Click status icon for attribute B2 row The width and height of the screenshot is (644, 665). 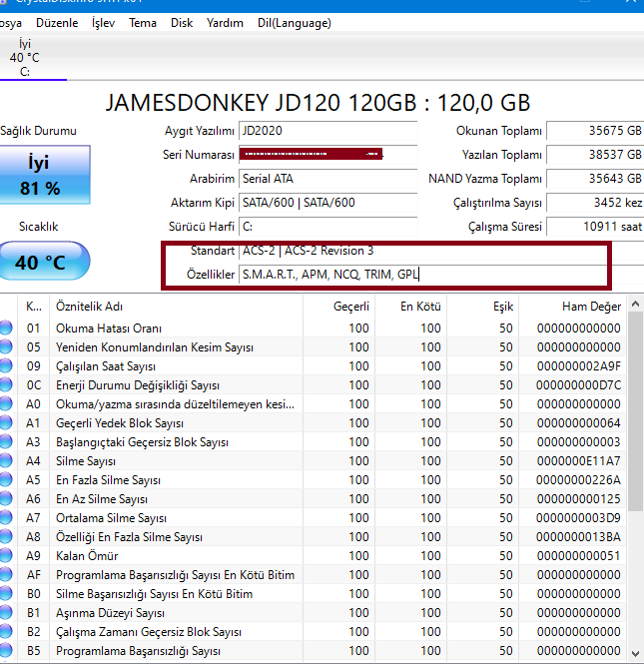6,631
